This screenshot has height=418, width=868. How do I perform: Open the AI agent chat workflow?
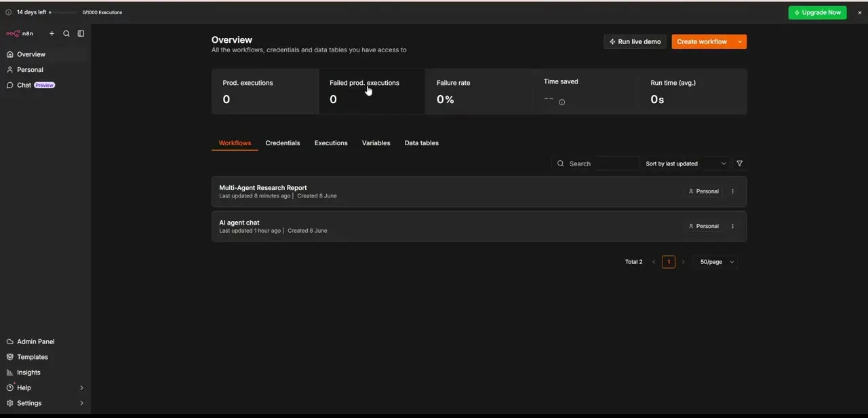tap(479, 226)
